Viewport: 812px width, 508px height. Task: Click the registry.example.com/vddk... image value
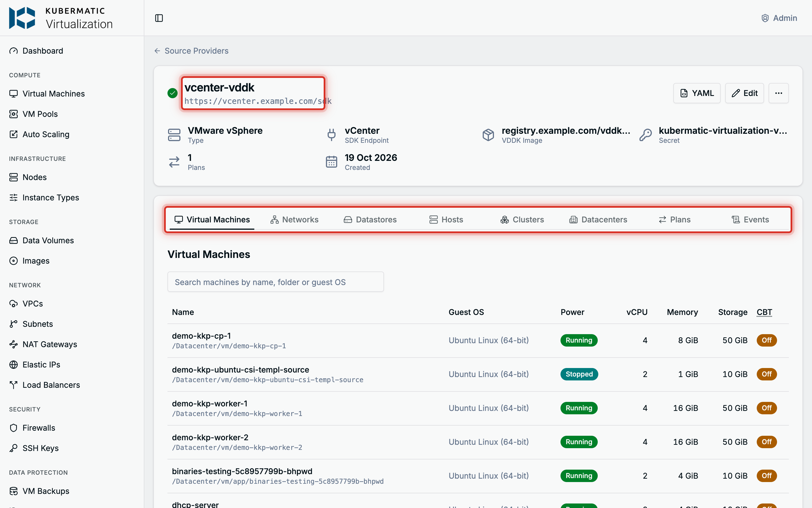[x=566, y=130]
